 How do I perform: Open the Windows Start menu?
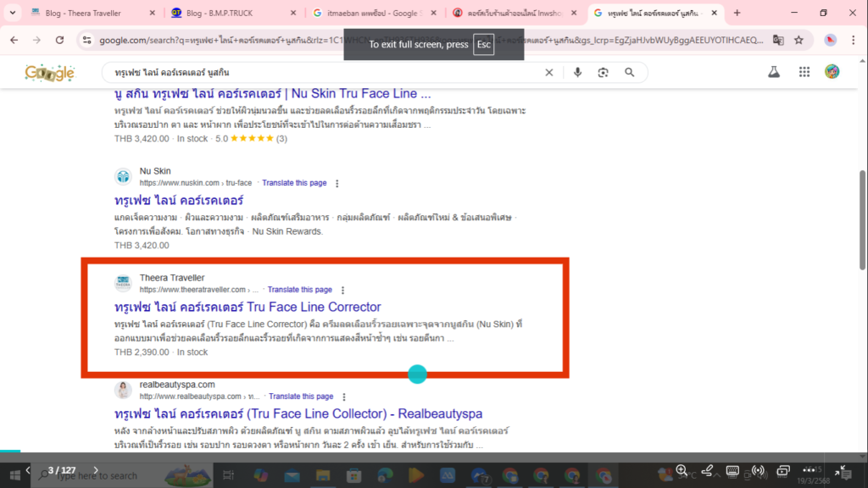tap(14, 474)
